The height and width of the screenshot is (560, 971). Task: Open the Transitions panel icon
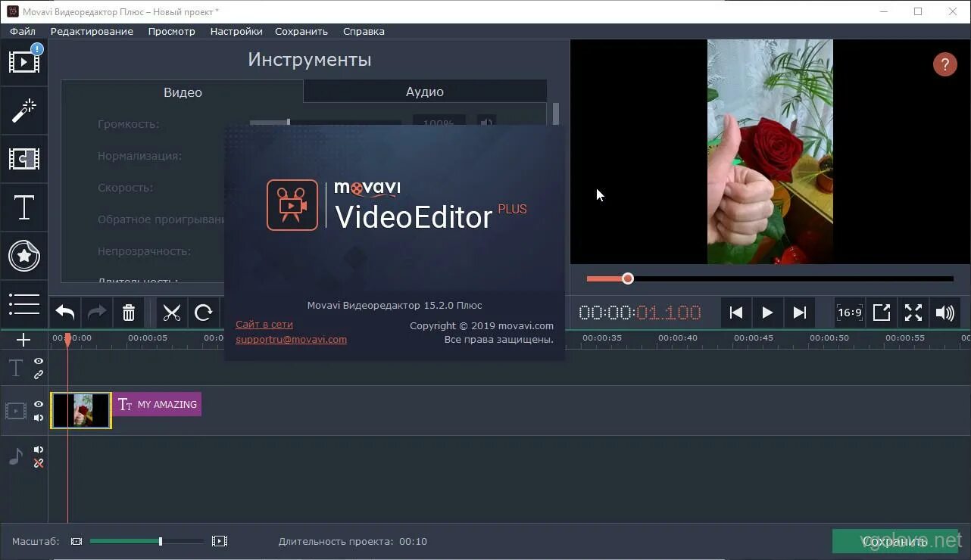(24, 159)
